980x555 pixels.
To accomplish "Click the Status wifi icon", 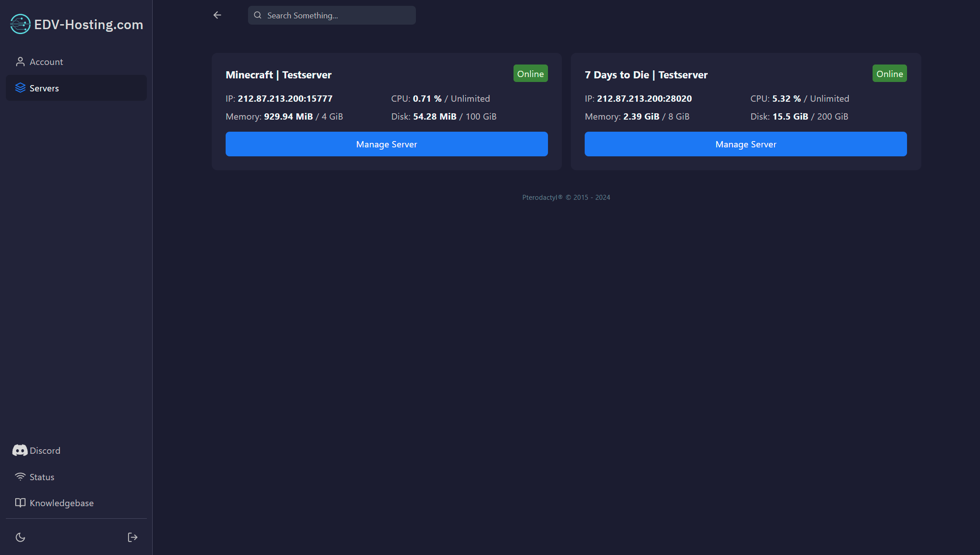I will click(20, 477).
